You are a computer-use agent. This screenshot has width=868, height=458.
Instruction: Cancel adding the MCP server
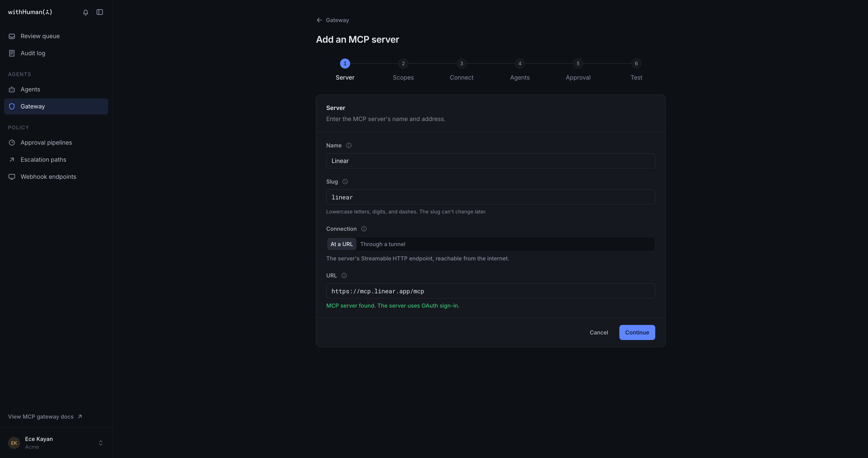pos(599,332)
